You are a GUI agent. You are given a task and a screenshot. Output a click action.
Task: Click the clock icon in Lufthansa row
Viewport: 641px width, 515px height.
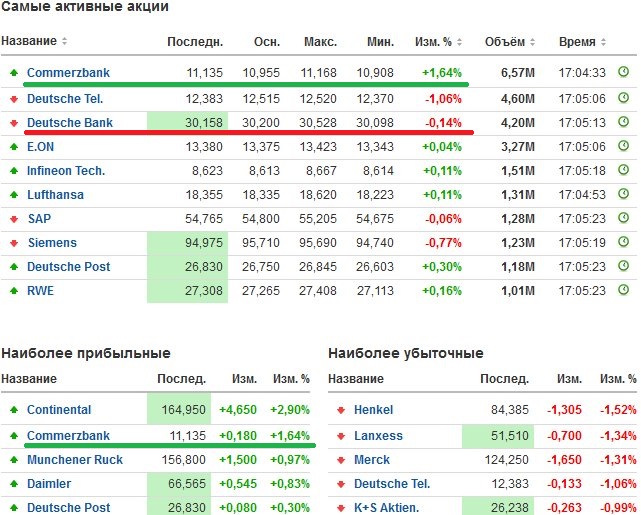623,194
